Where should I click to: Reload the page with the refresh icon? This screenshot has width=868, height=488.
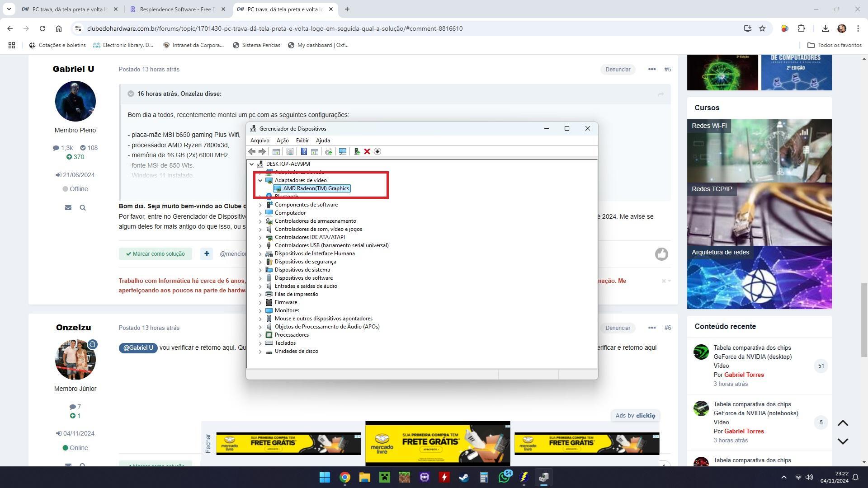(x=42, y=28)
